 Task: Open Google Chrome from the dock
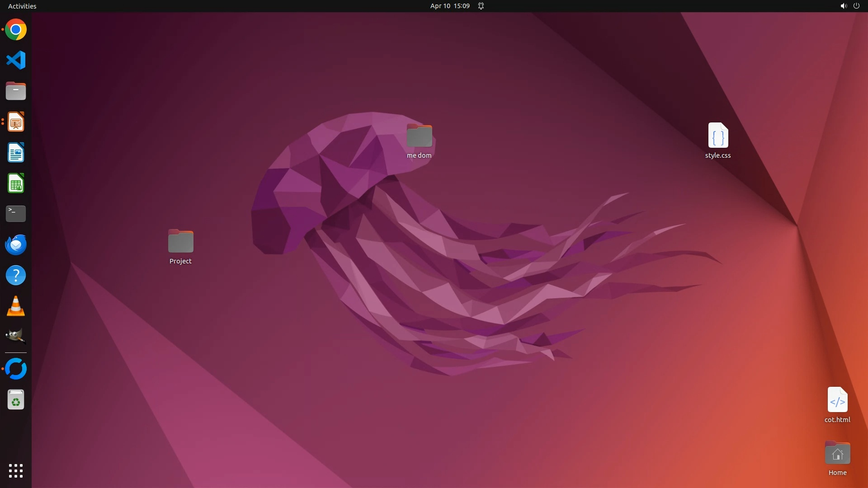tap(16, 30)
